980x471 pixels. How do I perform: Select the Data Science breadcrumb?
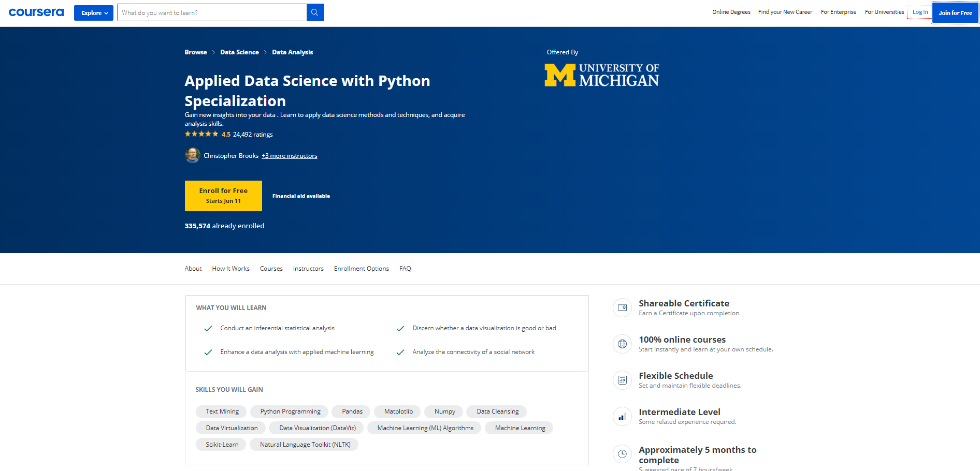239,52
